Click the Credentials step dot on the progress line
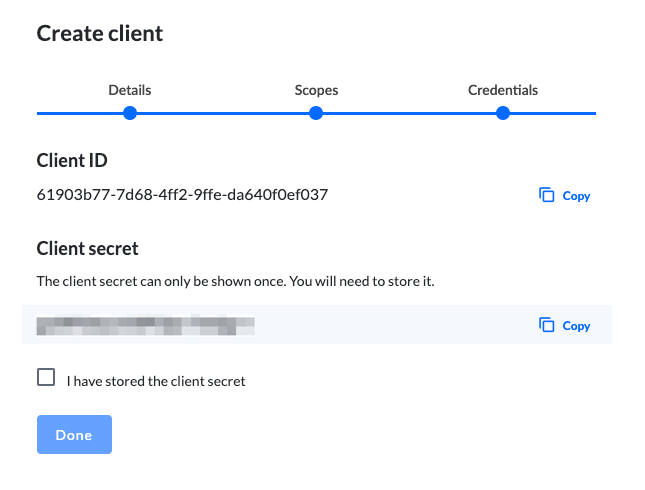The image size is (645, 490). coord(503,113)
